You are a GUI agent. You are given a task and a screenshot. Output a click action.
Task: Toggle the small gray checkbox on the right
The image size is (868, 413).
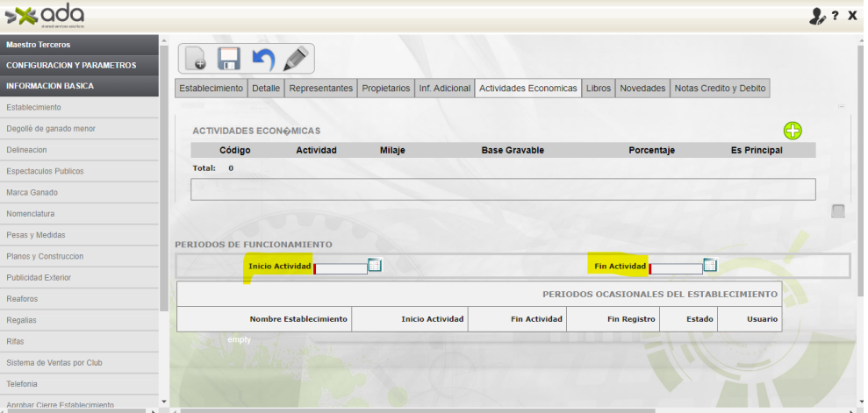(x=838, y=210)
